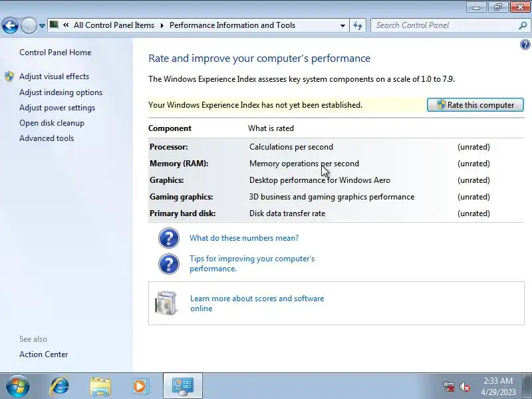Viewport: 532px width, 399px height.
Task: Click Disk data transfer rate text
Action: (x=287, y=213)
